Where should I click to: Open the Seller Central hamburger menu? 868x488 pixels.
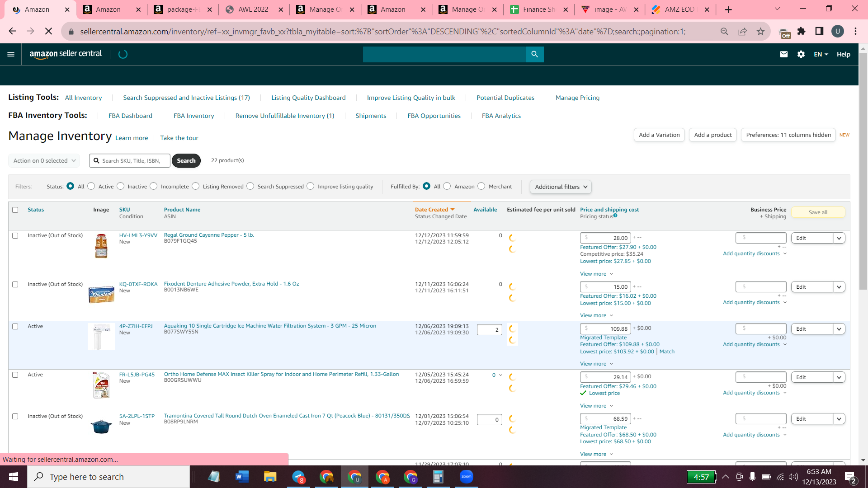coord(11,54)
